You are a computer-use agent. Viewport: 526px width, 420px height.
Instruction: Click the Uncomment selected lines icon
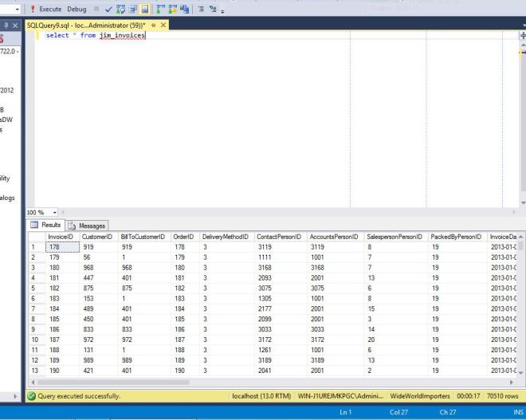click(x=214, y=9)
